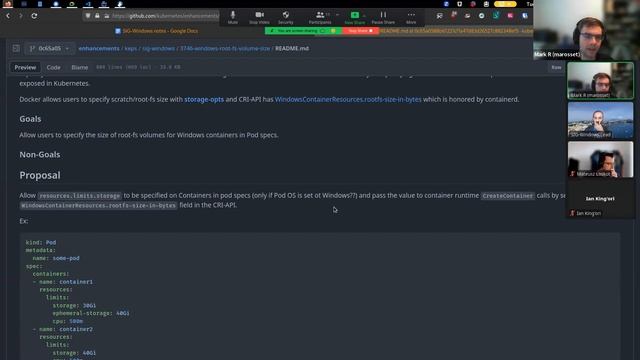
Task: Click blue Zoom icon in system tray
Action: coord(446,4)
